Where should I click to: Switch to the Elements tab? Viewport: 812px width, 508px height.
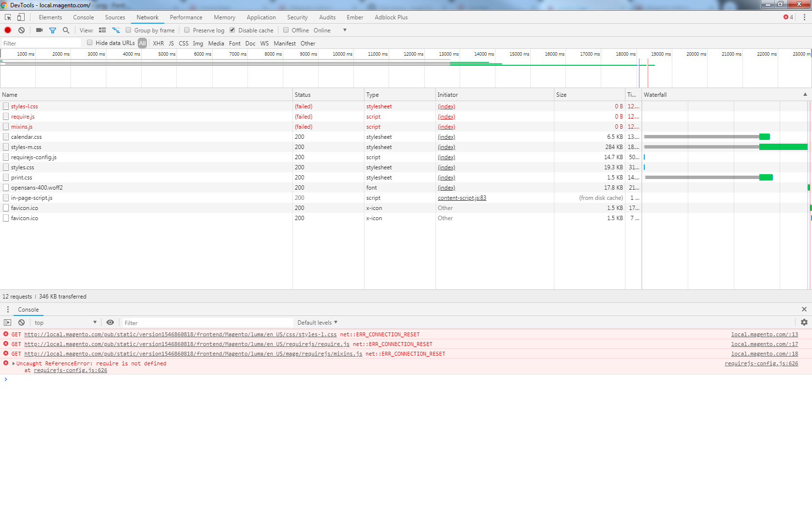pos(50,17)
